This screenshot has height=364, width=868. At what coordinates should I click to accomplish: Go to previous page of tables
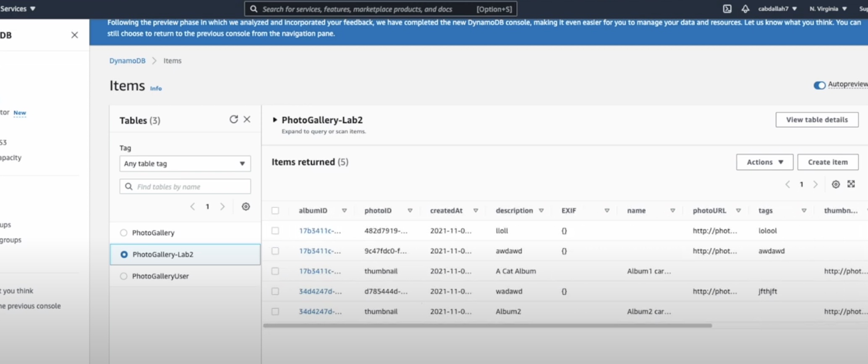pos(193,207)
